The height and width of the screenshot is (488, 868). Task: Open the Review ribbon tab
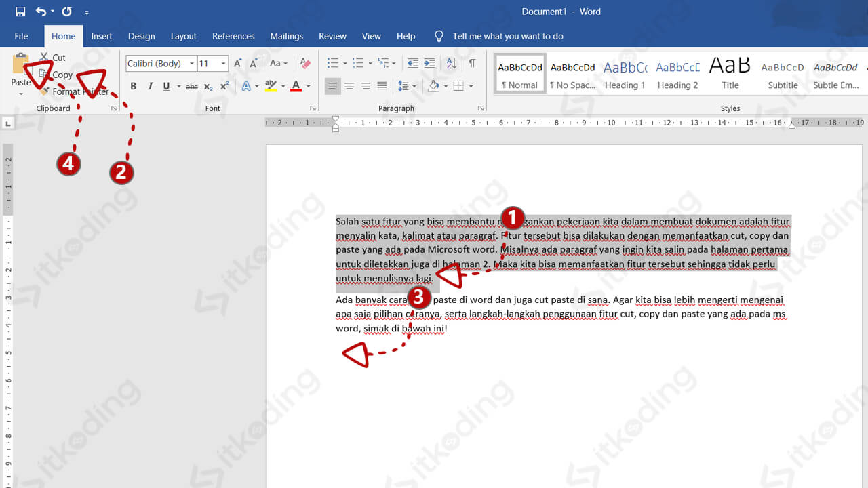pyautogui.click(x=332, y=36)
